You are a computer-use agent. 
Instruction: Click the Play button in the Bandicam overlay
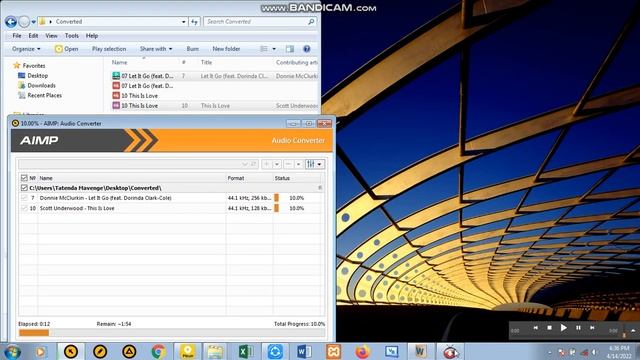563,327
